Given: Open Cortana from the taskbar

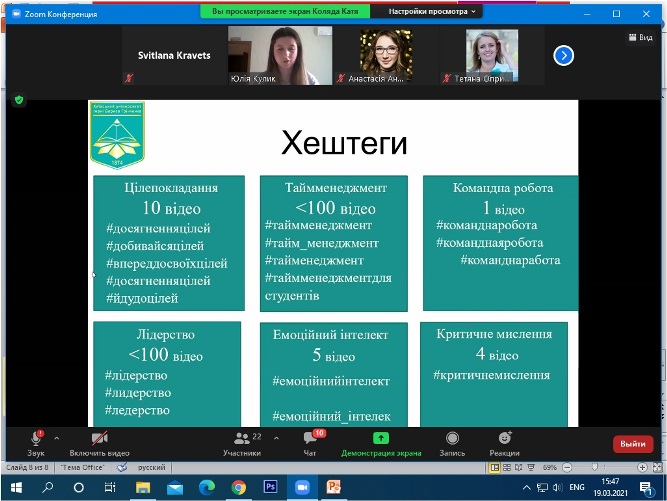Looking at the screenshot, I should [79, 487].
